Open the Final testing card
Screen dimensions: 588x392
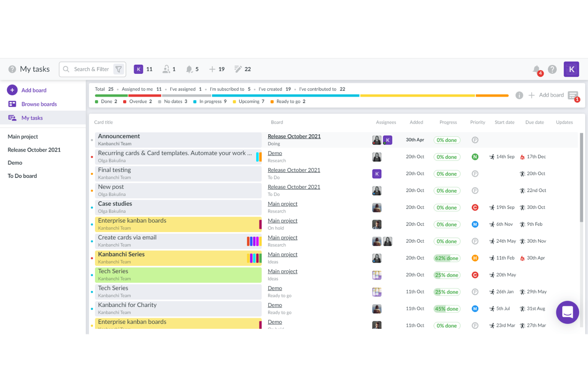178,174
